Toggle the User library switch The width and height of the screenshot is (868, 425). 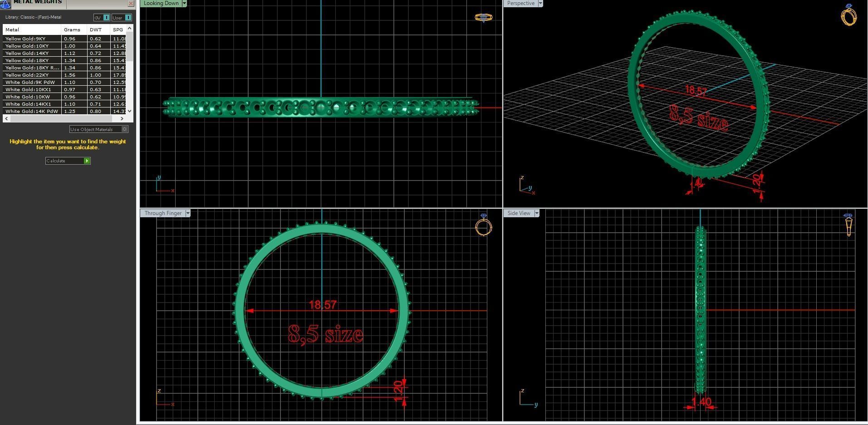[122, 18]
